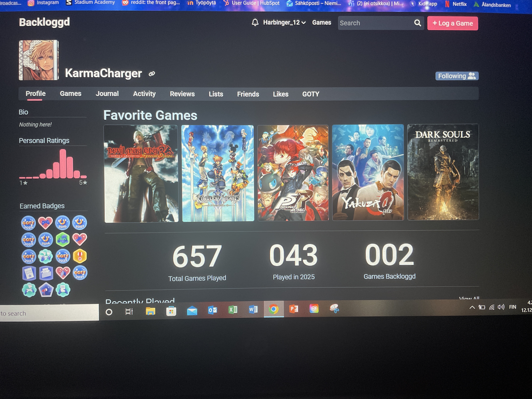Open the GOTY 2023 badge
Viewport: 532px width, 399px height.
29,257
